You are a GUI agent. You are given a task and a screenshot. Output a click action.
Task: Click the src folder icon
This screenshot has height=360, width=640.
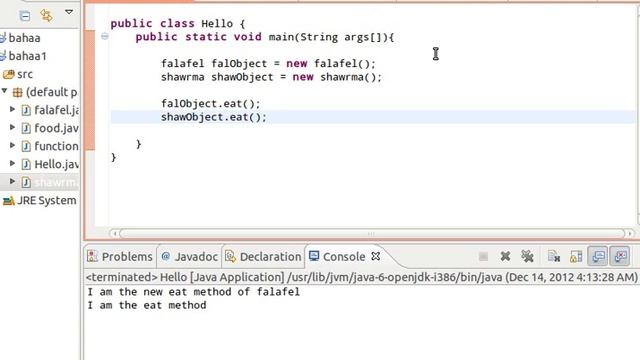pyautogui.click(x=9, y=74)
